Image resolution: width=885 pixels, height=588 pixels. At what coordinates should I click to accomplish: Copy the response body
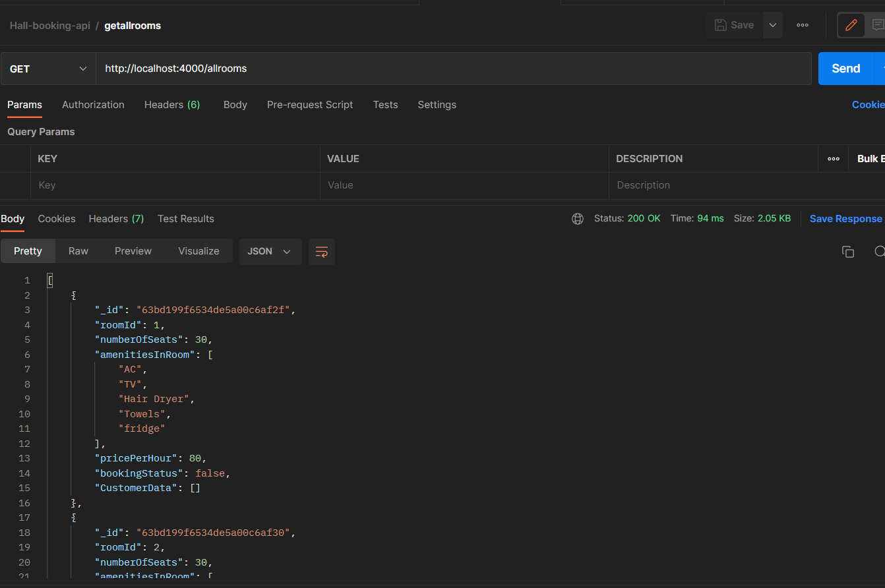click(x=848, y=252)
